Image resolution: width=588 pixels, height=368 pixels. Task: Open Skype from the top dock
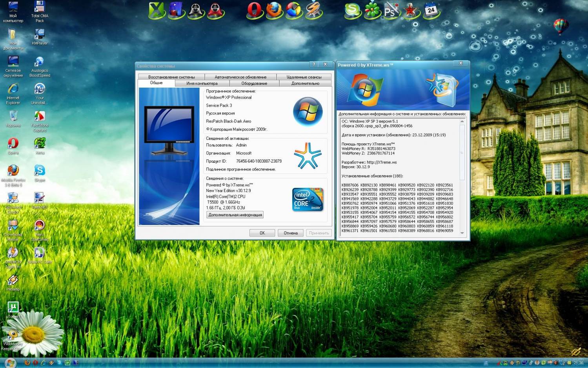pyautogui.click(x=352, y=10)
